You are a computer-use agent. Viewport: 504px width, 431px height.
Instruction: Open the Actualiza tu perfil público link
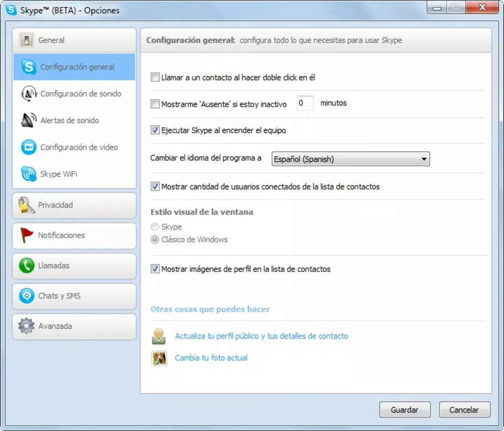tap(261, 336)
